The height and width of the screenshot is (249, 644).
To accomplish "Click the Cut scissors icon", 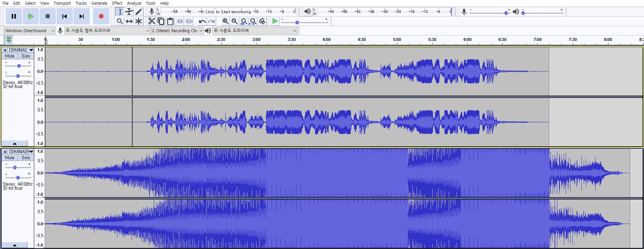I will pyautogui.click(x=152, y=21).
